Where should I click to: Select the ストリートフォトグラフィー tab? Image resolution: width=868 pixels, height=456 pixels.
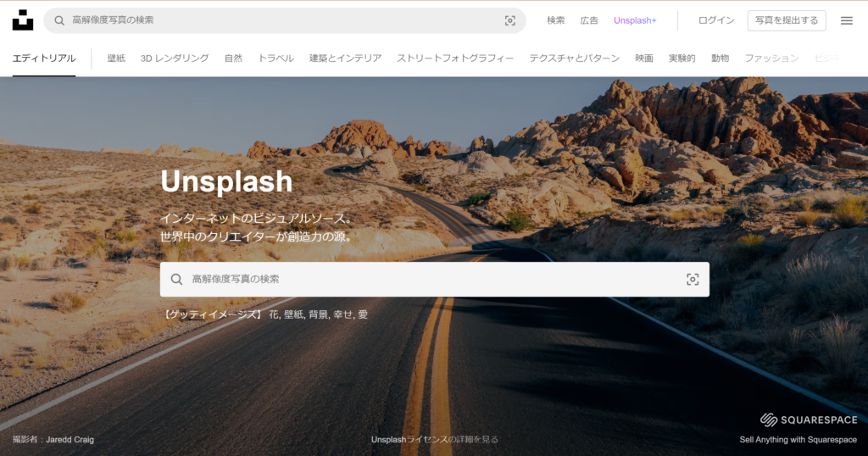coord(455,58)
